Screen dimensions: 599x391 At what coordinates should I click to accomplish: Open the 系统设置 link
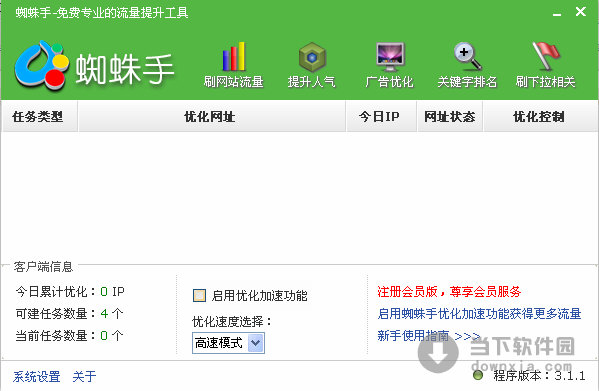[37, 376]
